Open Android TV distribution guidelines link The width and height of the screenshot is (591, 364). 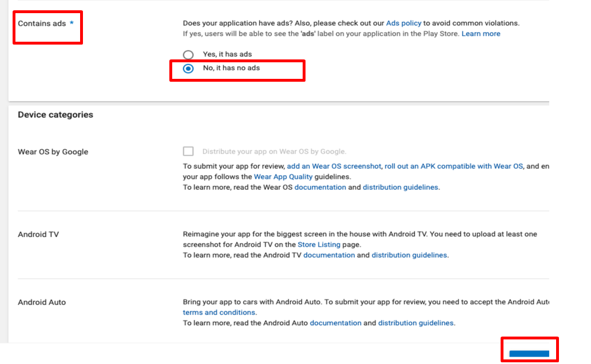coord(410,255)
